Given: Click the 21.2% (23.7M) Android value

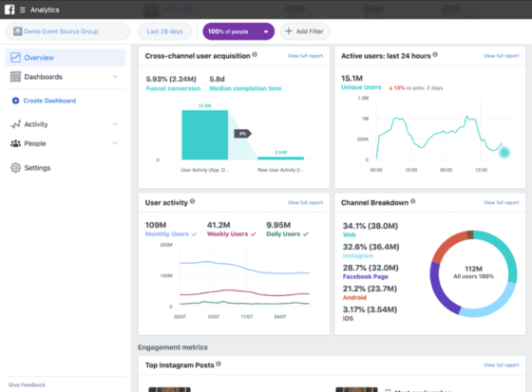Looking at the screenshot, I should pyautogui.click(x=370, y=289).
